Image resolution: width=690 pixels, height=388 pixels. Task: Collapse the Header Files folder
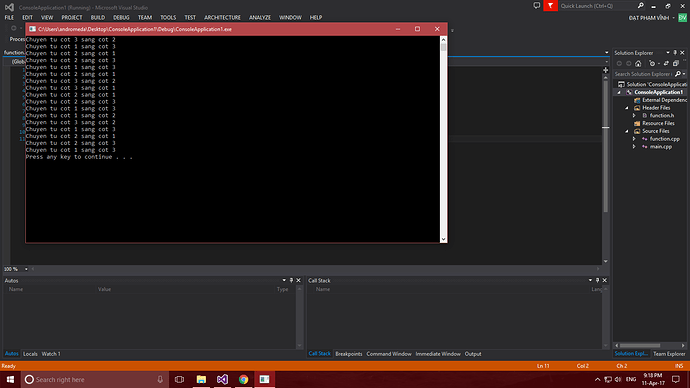(627, 108)
